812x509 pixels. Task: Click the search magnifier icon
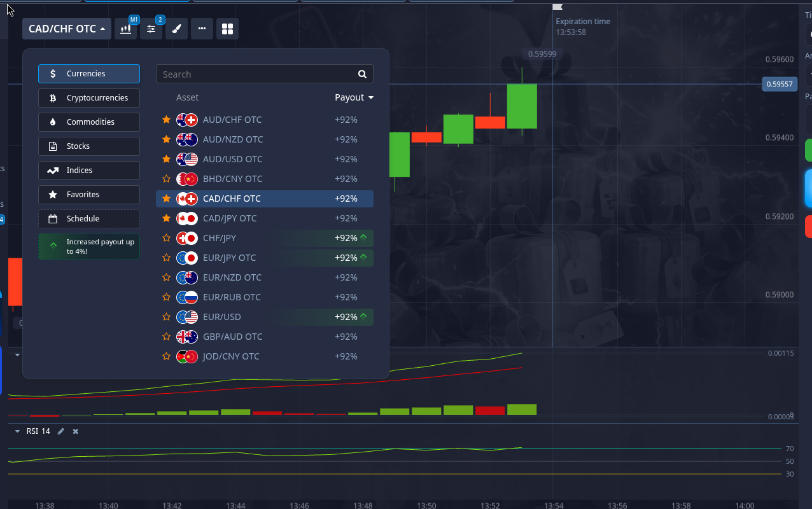click(362, 74)
